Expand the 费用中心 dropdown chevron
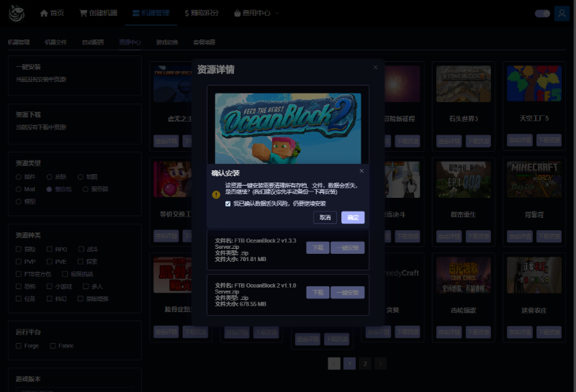Screen dimensions: 576x392 (x=277, y=13)
